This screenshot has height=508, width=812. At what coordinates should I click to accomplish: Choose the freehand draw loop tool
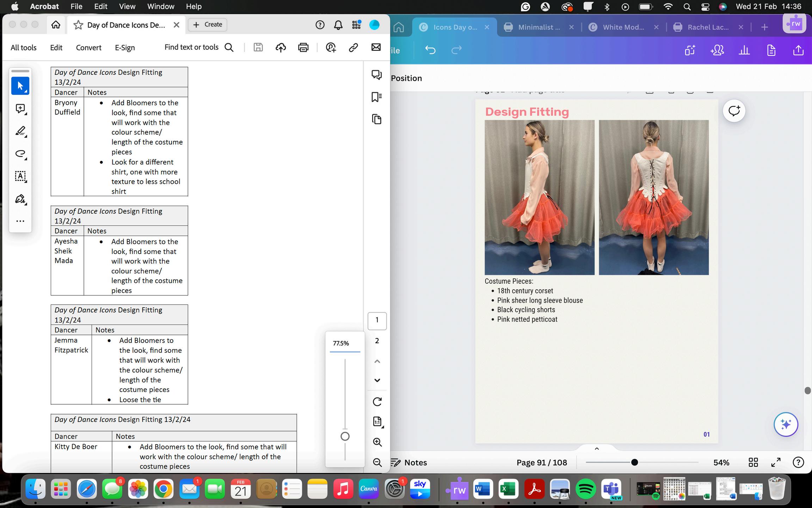click(x=20, y=154)
